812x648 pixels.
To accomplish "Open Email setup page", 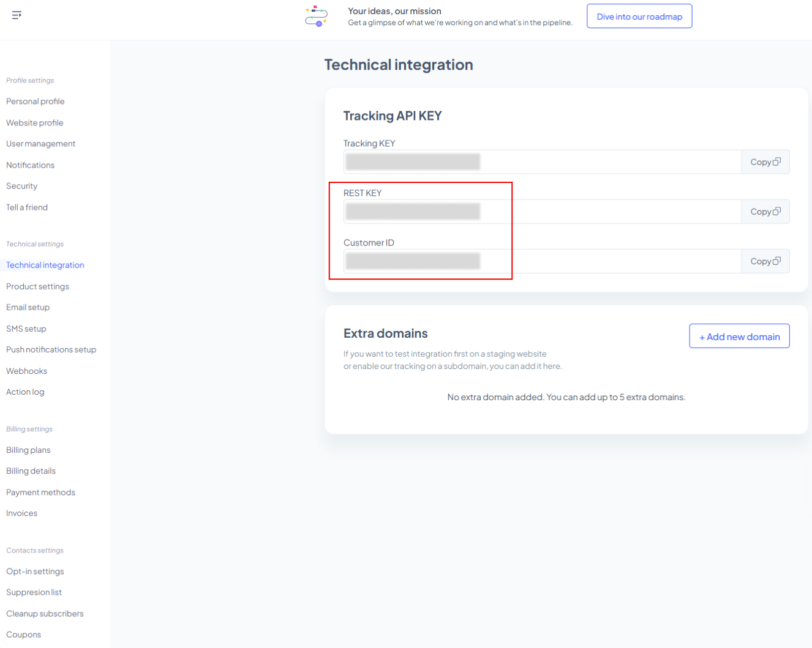I will pos(28,307).
